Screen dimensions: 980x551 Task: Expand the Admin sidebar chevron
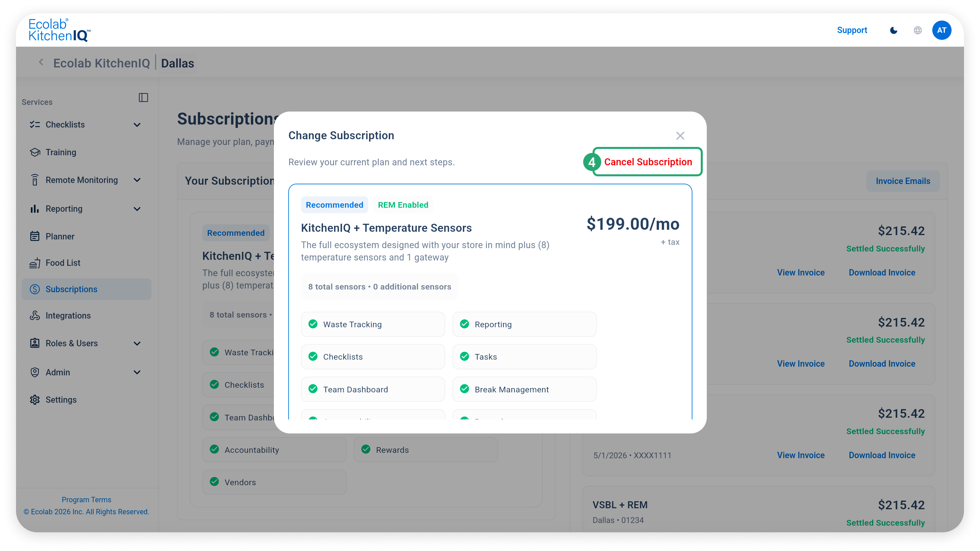(137, 372)
